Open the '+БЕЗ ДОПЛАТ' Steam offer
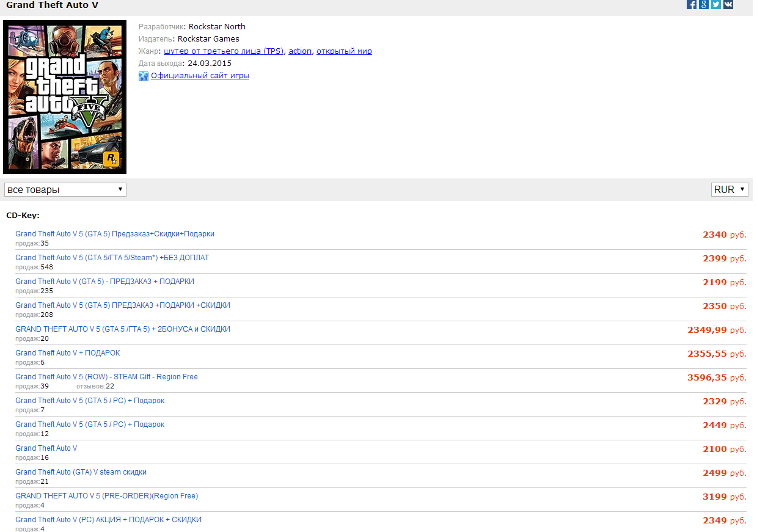The image size is (757, 532). point(112,258)
